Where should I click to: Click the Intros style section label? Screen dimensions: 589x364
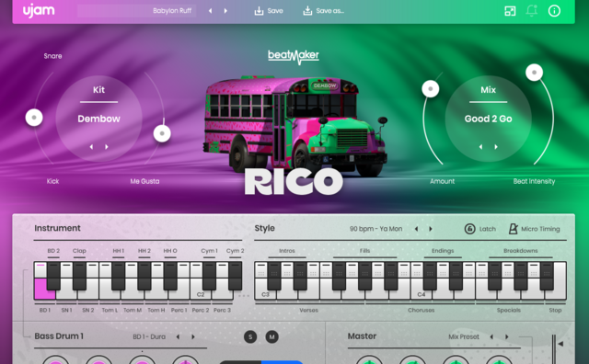[287, 251]
